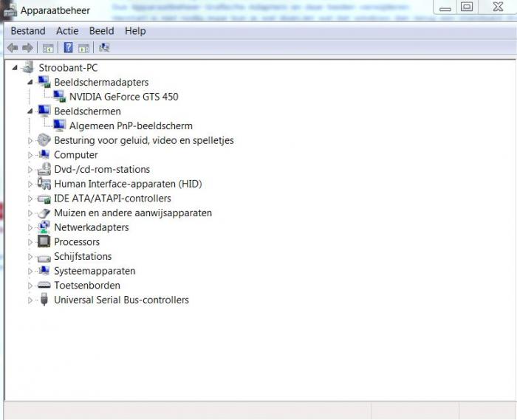Select the Beeldschermadapters label

102,83
